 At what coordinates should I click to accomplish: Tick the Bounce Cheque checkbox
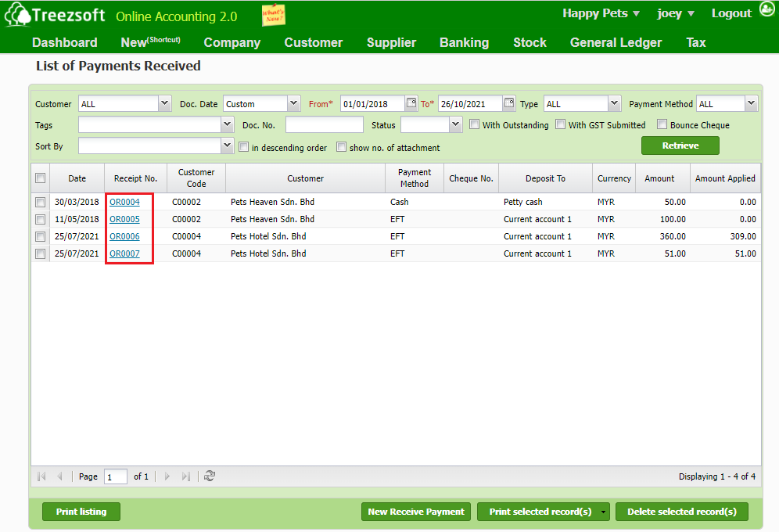662,124
